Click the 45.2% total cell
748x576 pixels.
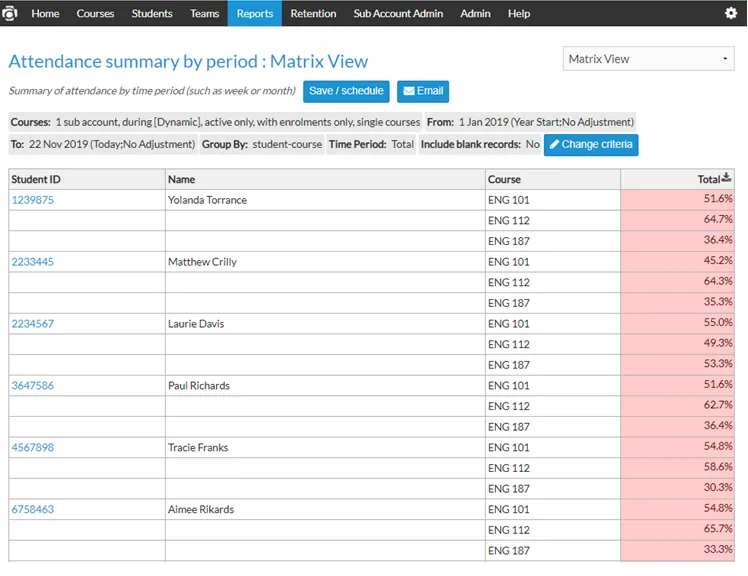(x=677, y=262)
